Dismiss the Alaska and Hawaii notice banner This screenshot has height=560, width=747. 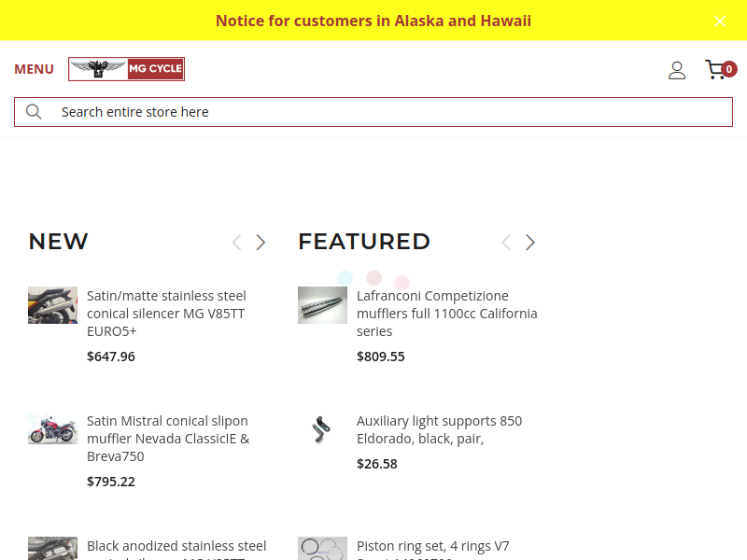720,21
